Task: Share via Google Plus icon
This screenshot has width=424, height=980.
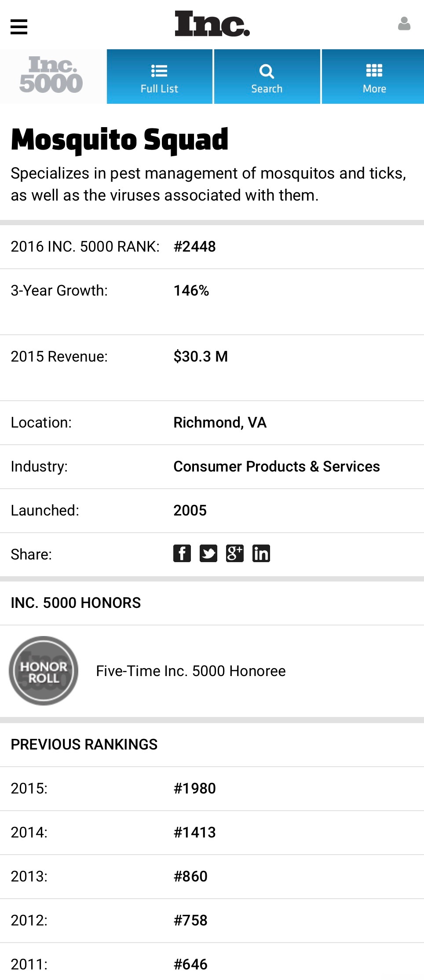Action: (x=235, y=553)
